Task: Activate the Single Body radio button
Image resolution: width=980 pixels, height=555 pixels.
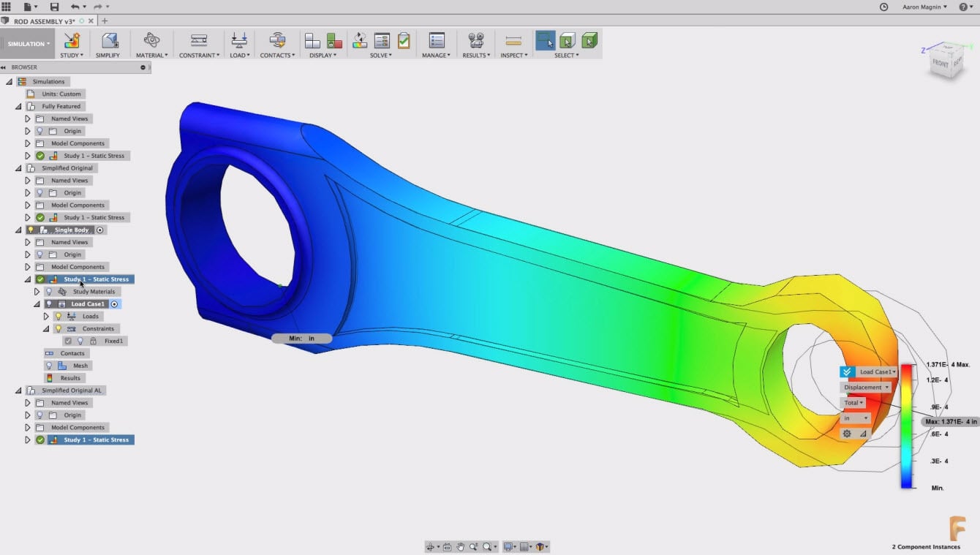Action: [100, 230]
